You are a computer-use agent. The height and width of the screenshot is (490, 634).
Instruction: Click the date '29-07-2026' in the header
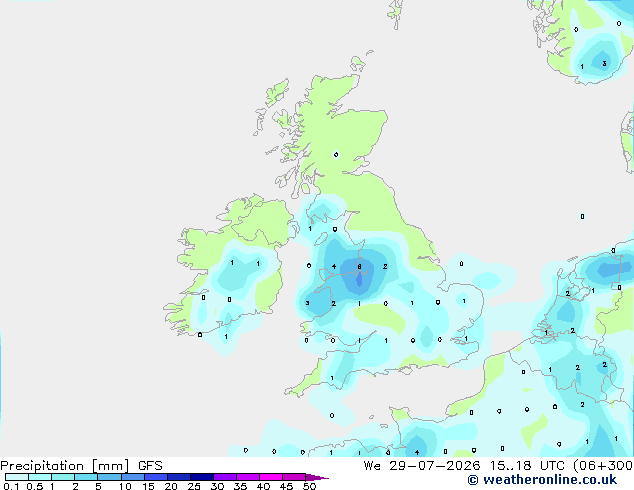coord(435,466)
